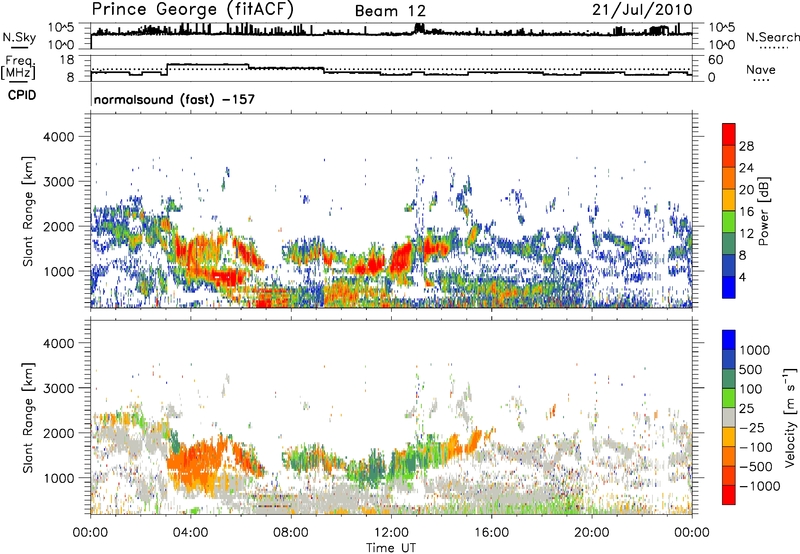Click the 500 label on Velocity colorbar
This screenshot has width=800, height=554.
pos(751,369)
